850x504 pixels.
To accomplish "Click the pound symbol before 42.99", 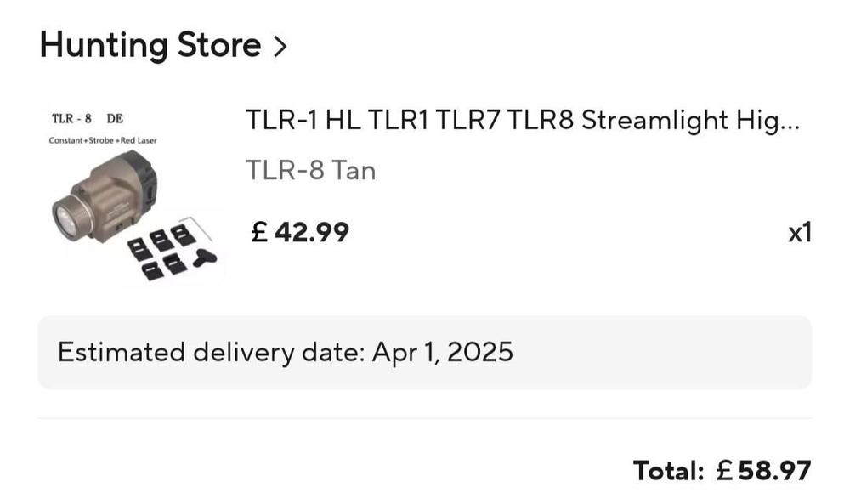I will [x=259, y=231].
